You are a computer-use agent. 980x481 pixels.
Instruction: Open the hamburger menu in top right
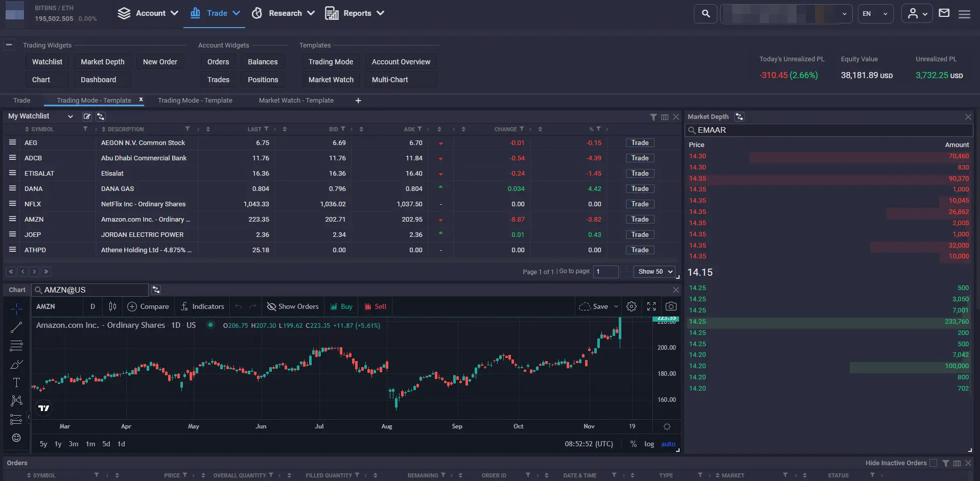[x=964, y=14]
